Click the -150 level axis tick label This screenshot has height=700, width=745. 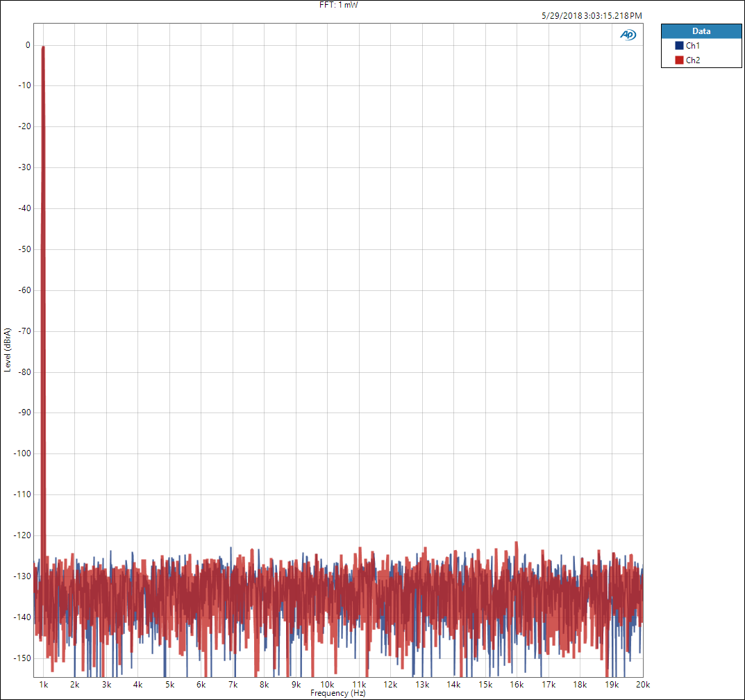click(22, 658)
